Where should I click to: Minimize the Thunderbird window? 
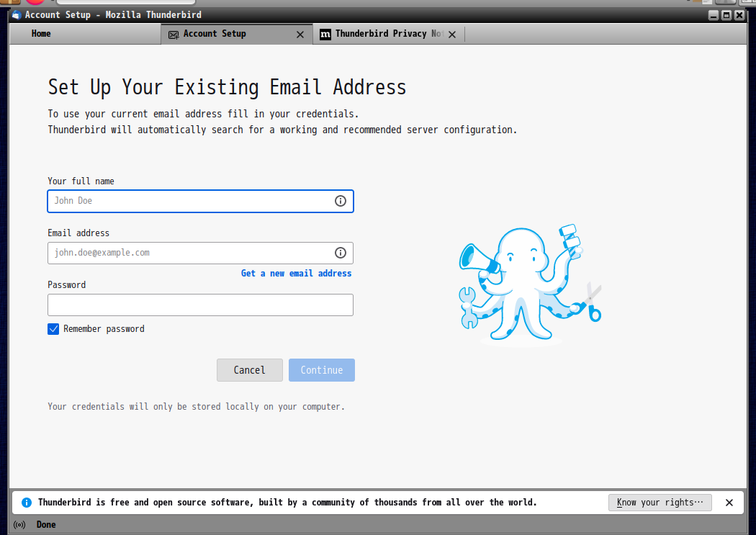714,15
